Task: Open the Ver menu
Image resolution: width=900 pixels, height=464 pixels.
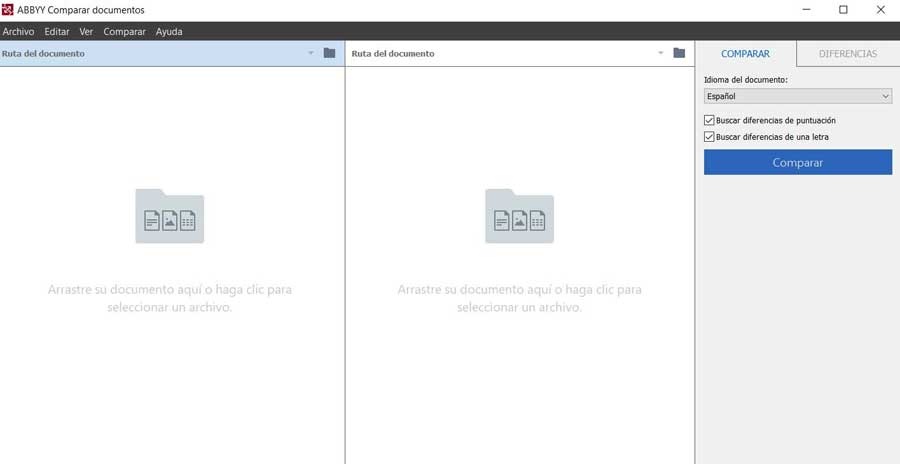Action: 86,32
